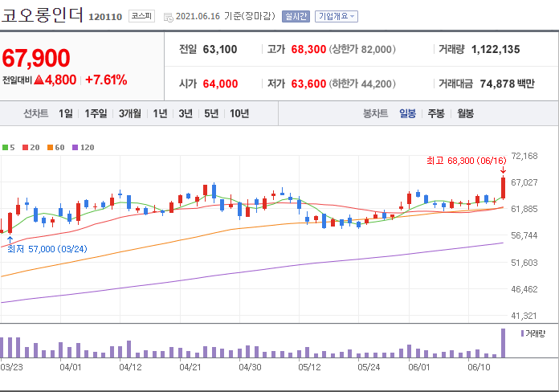This screenshot has height=392, width=559.
Task: Open the 기업개요 dropdown
Action: [x=337, y=16]
